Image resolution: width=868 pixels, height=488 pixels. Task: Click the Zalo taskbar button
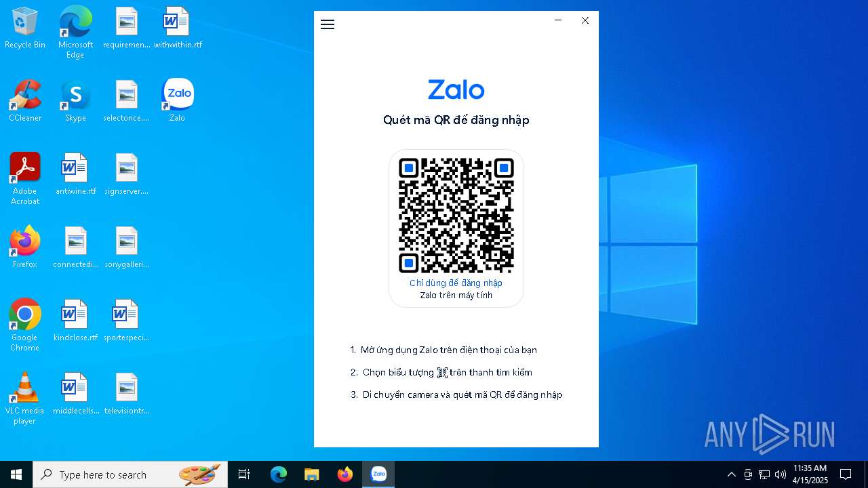click(x=378, y=474)
